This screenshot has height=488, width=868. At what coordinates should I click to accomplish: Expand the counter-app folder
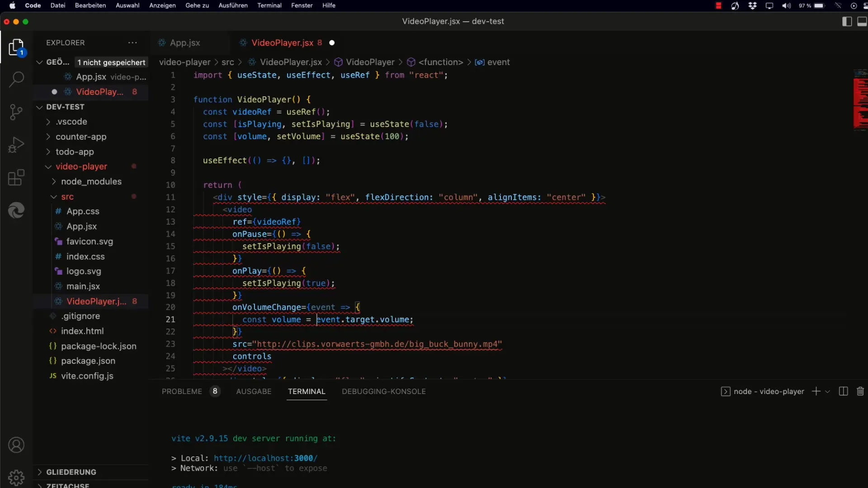[x=81, y=136]
